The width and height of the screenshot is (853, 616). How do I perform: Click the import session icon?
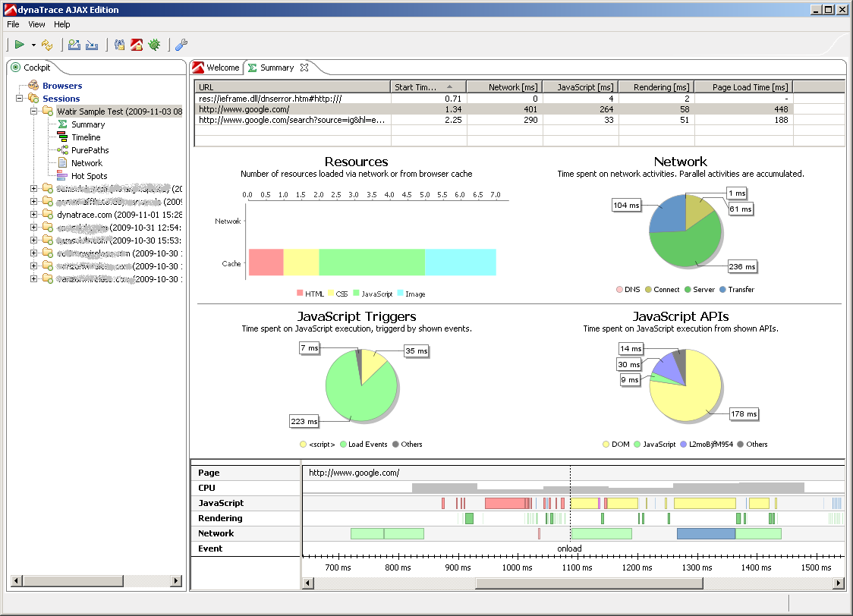click(92, 45)
